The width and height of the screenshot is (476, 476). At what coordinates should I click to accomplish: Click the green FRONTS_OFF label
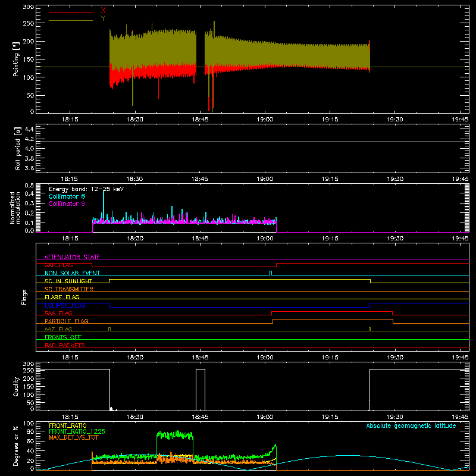click(x=63, y=337)
